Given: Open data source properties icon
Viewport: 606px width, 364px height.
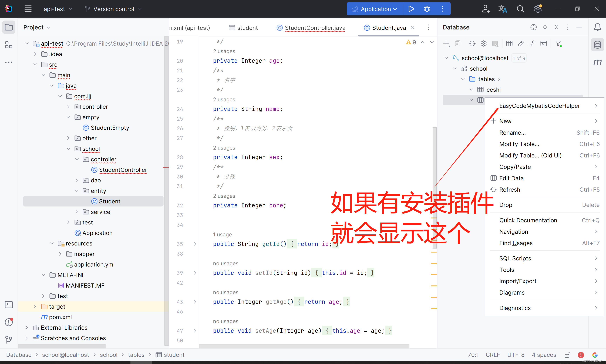Looking at the screenshot, I should pos(483,44).
